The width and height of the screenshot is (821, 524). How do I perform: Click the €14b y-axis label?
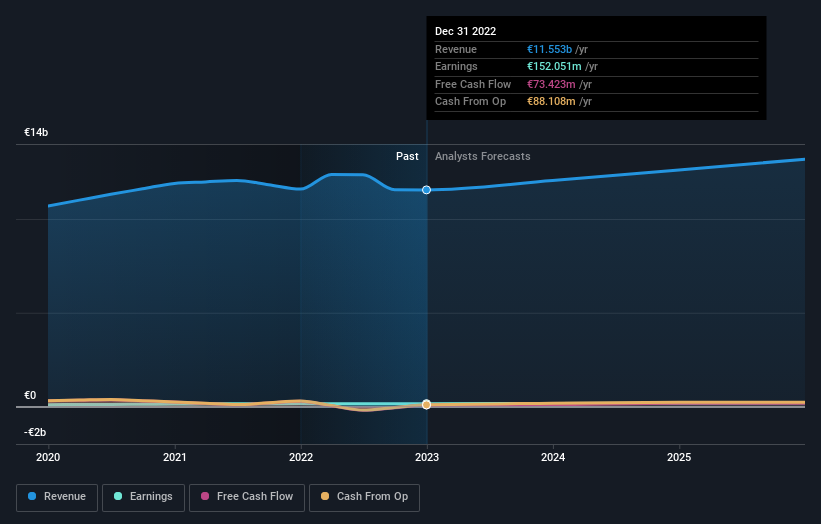point(36,132)
